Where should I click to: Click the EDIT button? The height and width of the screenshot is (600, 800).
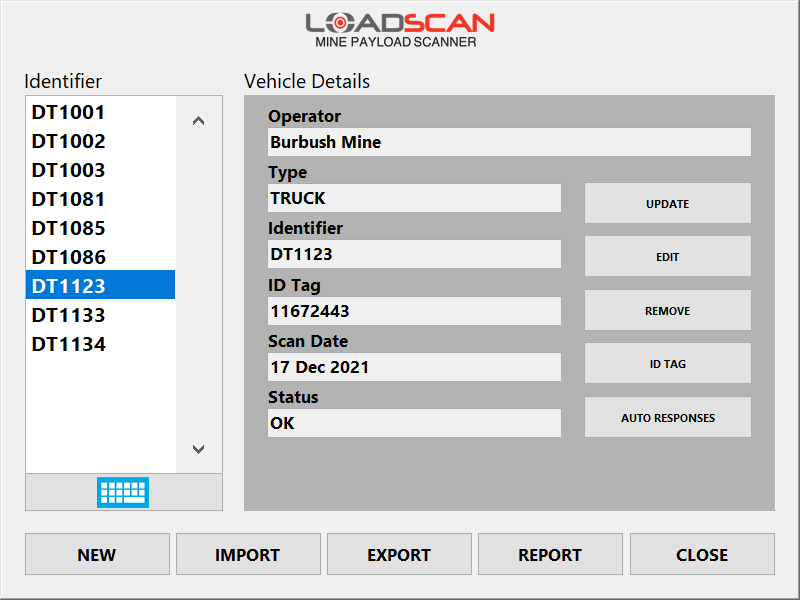pos(667,256)
